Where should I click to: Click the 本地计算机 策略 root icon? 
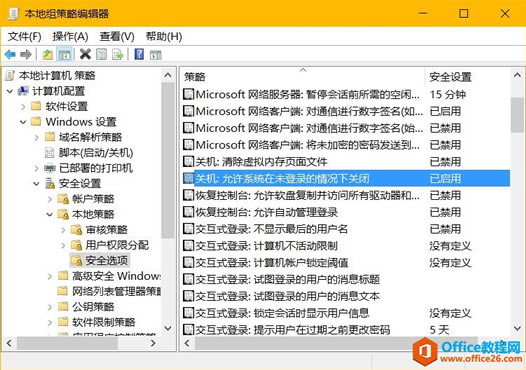[10, 75]
